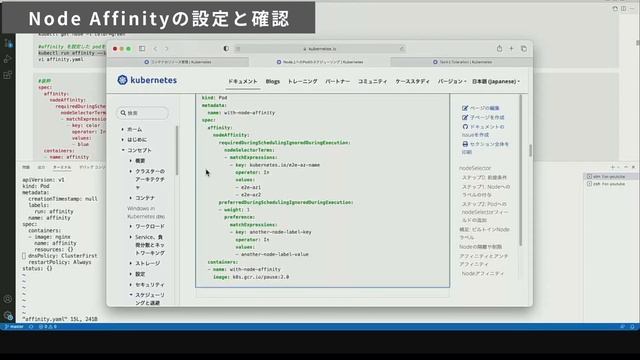640x360 pixels.
Task: Open the ドキュメント nav item
Action: (242, 81)
